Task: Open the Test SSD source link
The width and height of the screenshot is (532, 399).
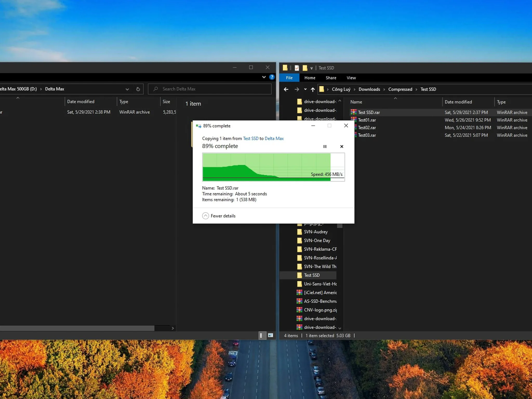Action: click(x=251, y=138)
